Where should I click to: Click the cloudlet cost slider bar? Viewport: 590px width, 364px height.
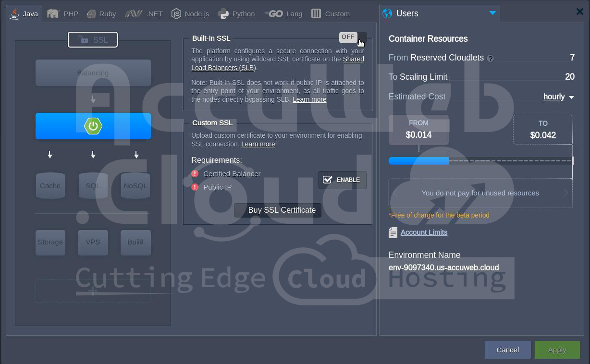coord(480,161)
